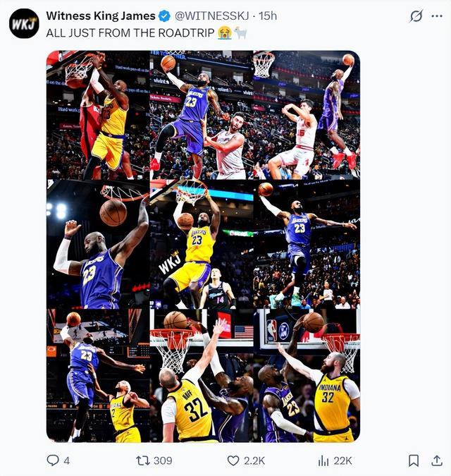Image resolution: width=451 pixels, height=476 pixels.
Task: Open the bottom-left photo in the grid
Action: (x=97, y=375)
